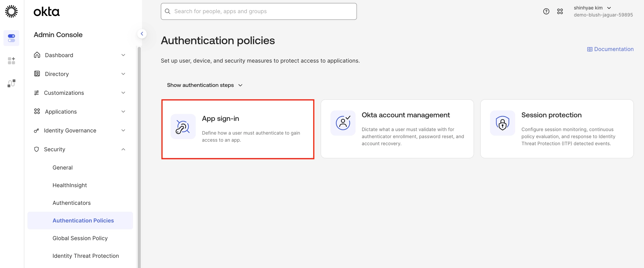
Task: Click the Session protection shield-lock icon
Action: coord(502,123)
